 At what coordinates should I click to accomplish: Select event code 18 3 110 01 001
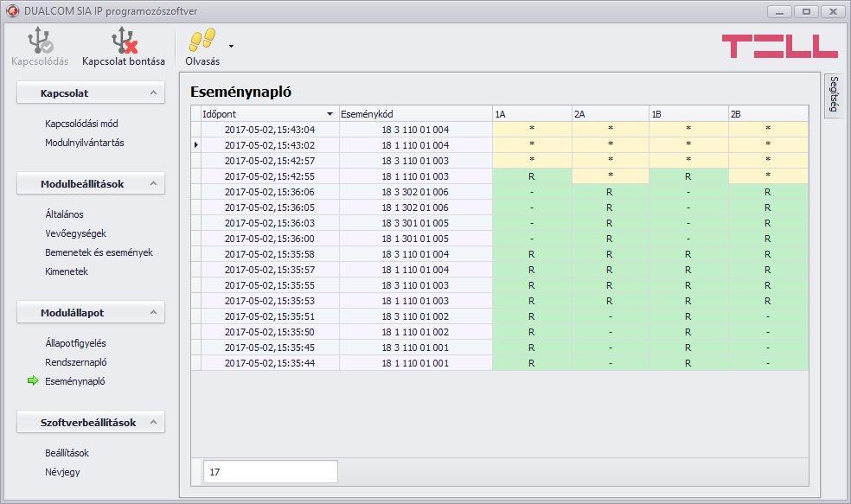[x=415, y=348]
